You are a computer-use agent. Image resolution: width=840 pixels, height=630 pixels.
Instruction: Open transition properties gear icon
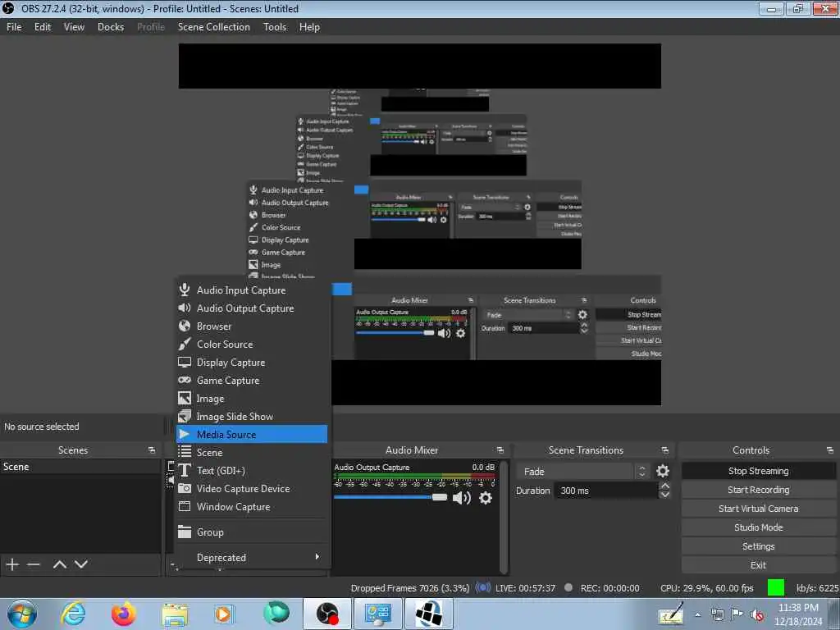pos(663,471)
